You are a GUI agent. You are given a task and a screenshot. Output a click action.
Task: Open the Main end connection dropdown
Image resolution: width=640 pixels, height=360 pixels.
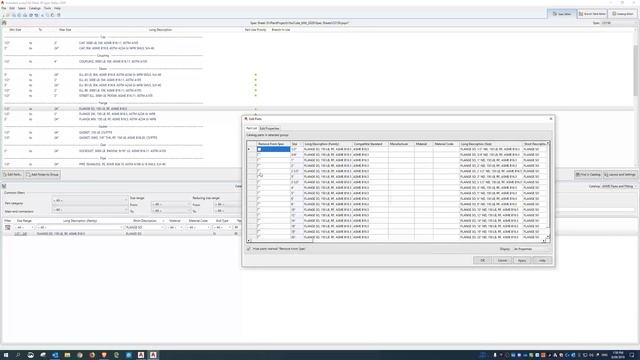(90, 210)
